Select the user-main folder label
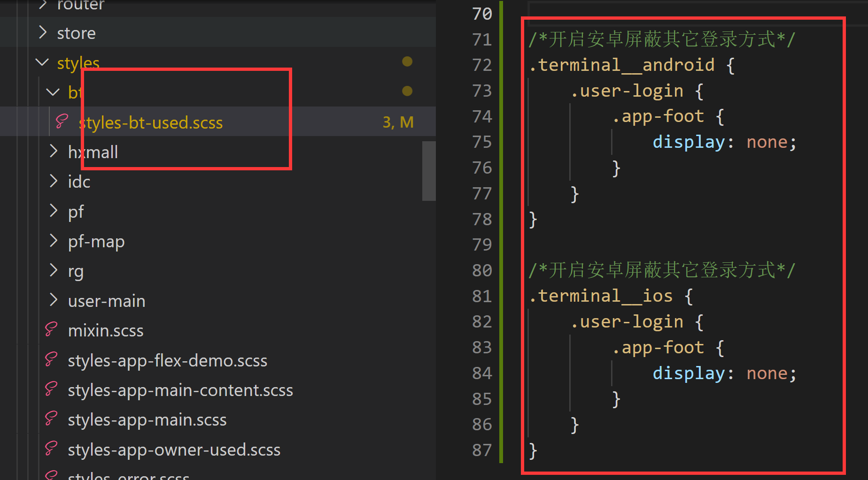The width and height of the screenshot is (868, 480). point(107,301)
